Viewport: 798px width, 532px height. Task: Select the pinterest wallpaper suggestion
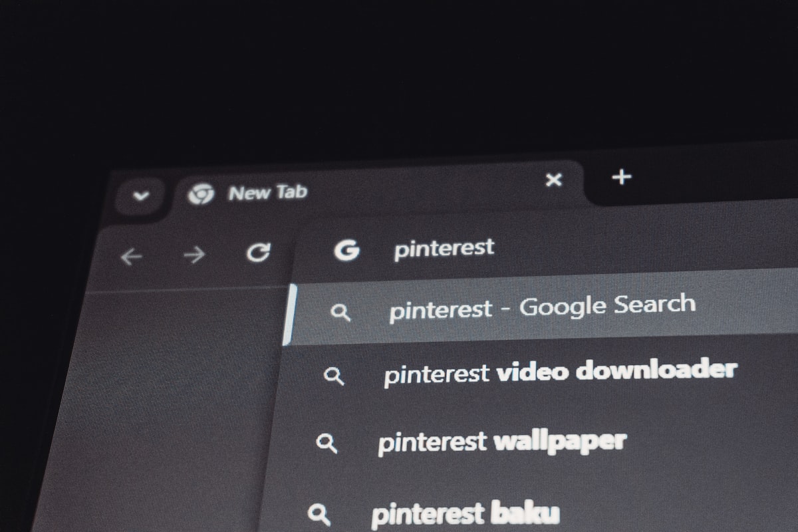(x=502, y=440)
